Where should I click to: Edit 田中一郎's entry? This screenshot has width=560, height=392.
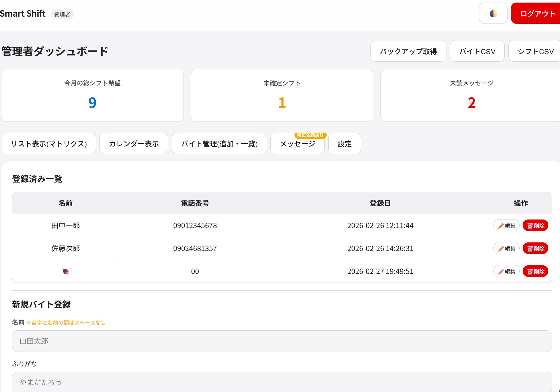point(506,226)
